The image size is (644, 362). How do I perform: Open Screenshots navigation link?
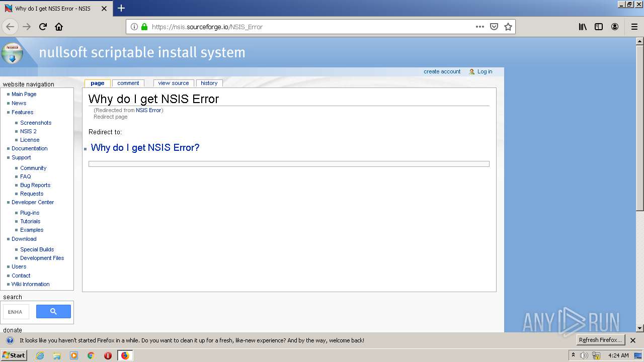pos(36,123)
